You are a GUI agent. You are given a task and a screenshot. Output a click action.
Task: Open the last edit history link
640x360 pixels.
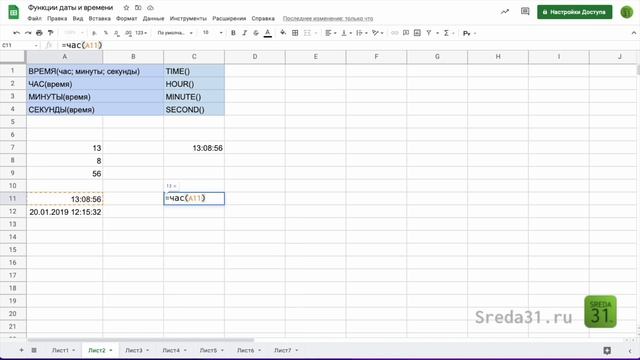[328, 18]
